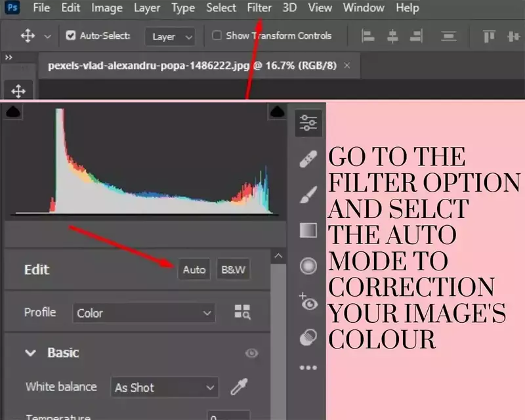
Task: Select the Red Eye removal tool
Action: click(308, 302)
